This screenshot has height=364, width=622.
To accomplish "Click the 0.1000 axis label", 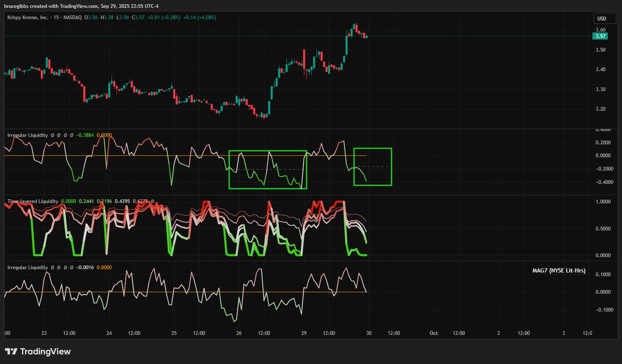I will click(x=603, y=274).
